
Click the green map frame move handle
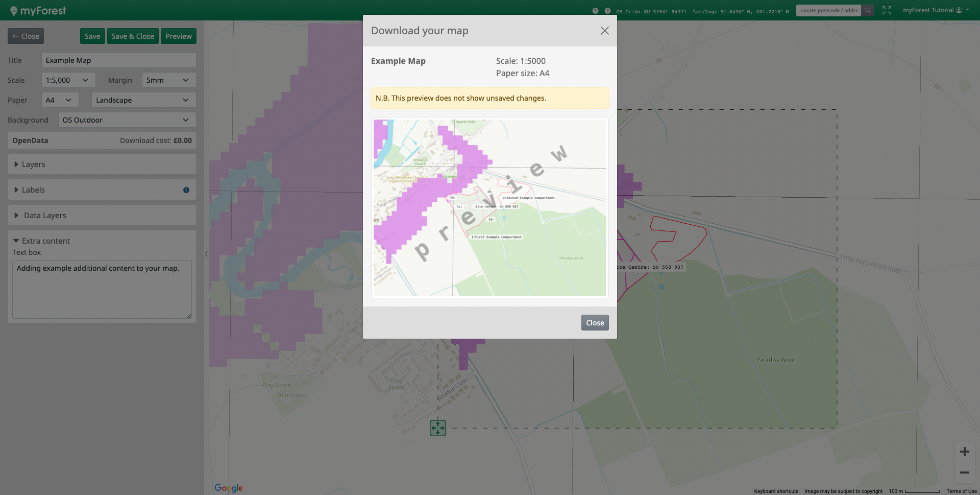pyautogui.click(x=437, y=428)
